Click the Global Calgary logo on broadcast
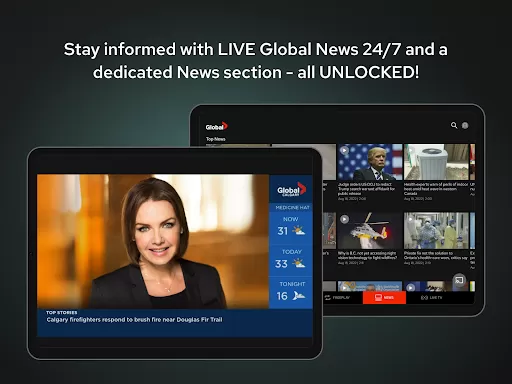Screen dimensions: 512x384 click(291, 190)
